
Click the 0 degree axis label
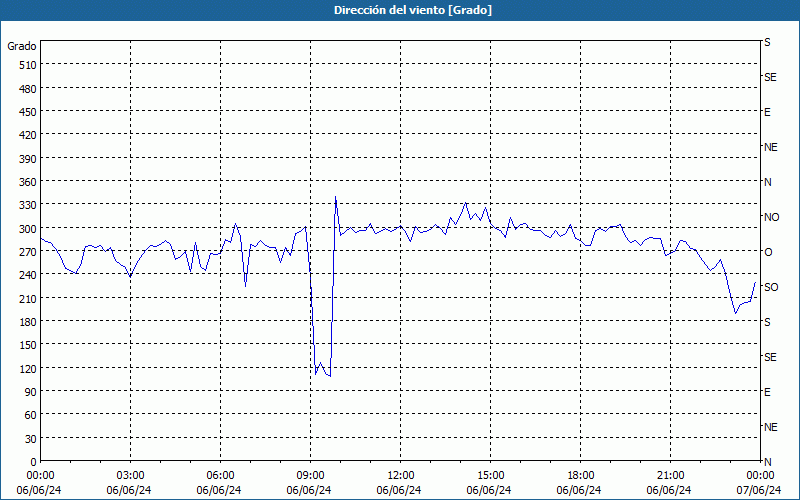pyautogui.click(x=34, y=462)
